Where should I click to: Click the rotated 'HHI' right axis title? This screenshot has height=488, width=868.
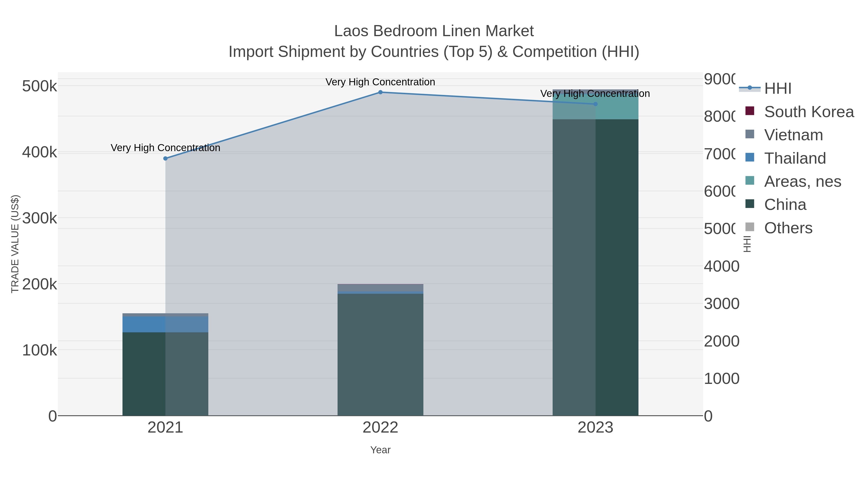tap(747, 244)
